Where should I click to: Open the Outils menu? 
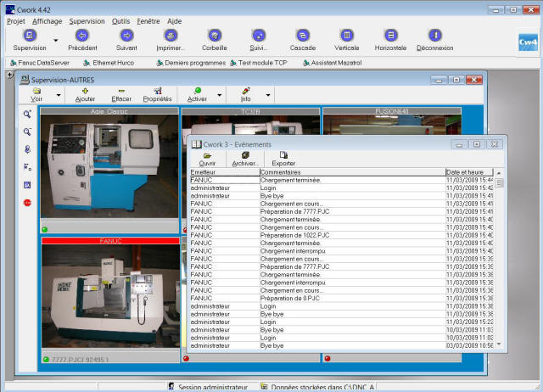[x=121, y=20]
